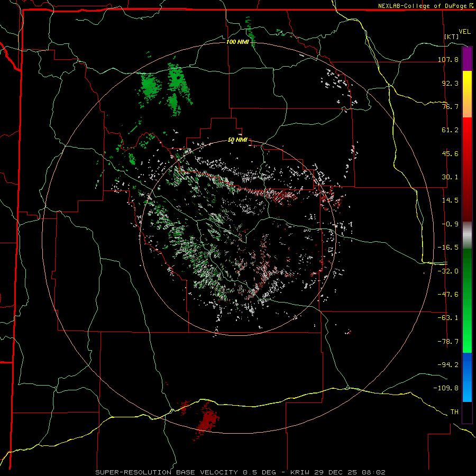Click the [KT] units label
Image resolution: width=476 pixels, height=476 pixels.
pyautogui.click(x=452, y=36)
